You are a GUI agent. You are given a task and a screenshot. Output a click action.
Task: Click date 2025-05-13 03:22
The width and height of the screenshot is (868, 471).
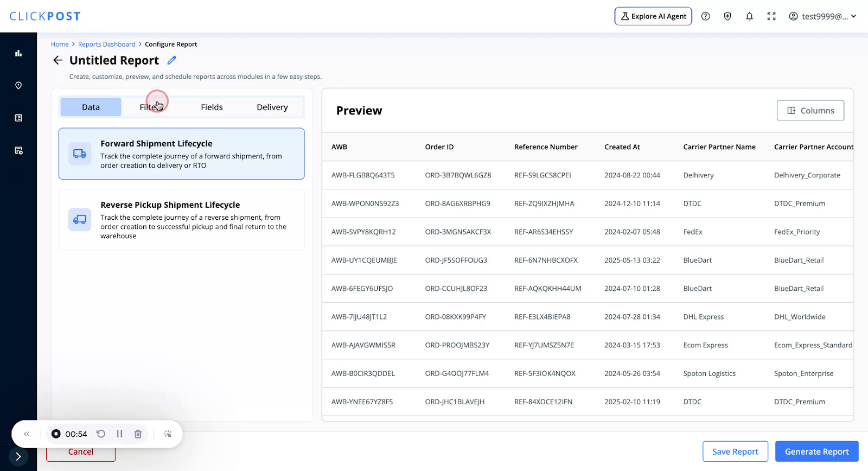(x=632, y=260)
